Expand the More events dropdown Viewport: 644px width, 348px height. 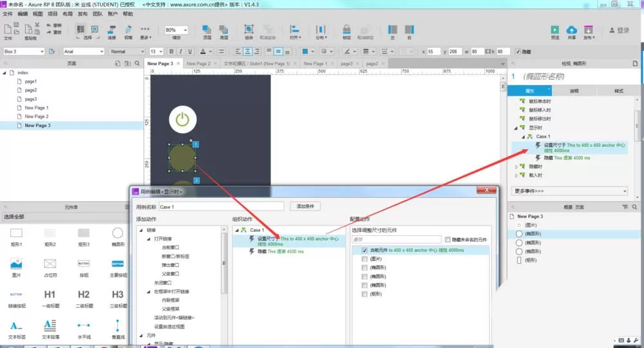coord(570,191)
